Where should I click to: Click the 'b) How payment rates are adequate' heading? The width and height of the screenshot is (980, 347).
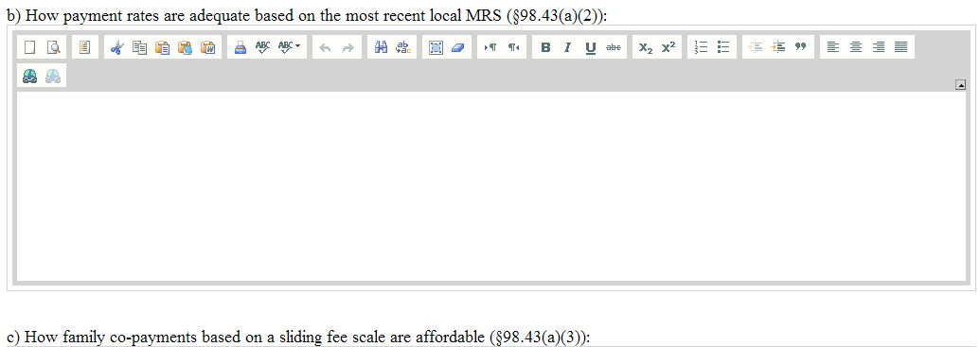click(x=307, y=16)
